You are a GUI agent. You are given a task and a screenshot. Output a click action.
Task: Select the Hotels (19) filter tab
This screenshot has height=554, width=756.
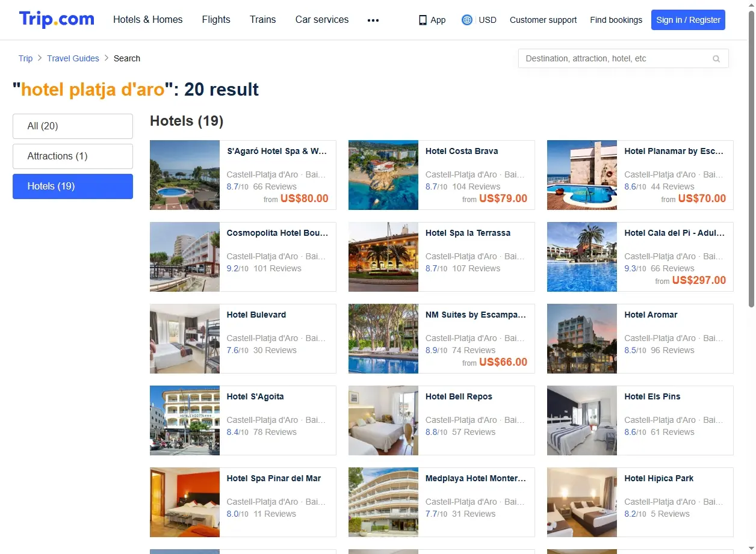click(73, 186)
